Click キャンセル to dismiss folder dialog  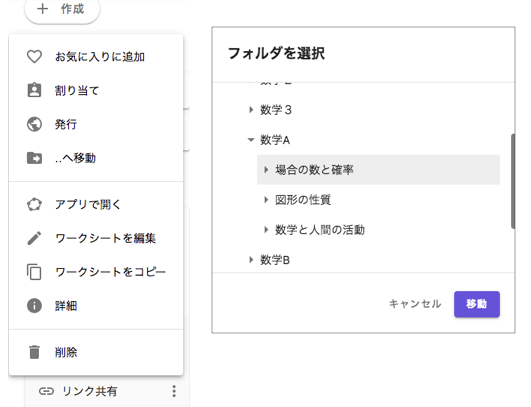pyautogui.click(x=415, y=304)
